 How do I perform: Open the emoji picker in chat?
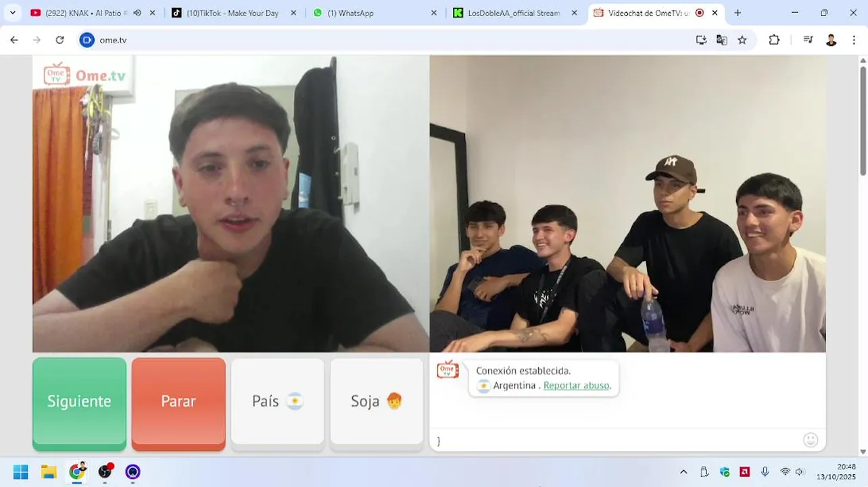(811, 440)
